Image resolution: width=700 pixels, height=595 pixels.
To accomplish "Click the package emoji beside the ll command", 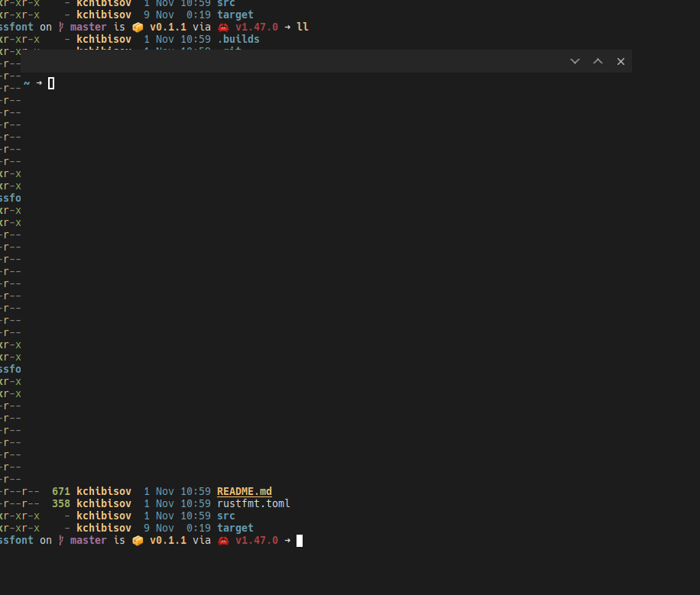I will click(x=138, y=27).
